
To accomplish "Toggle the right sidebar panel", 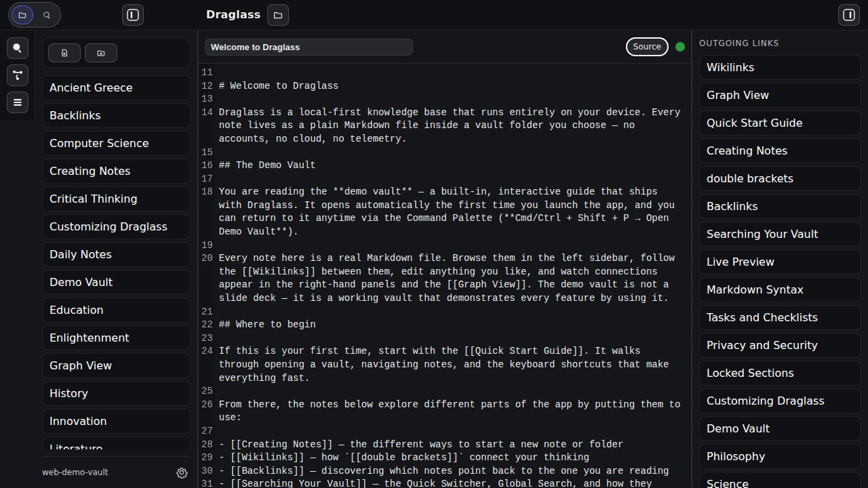I will pos(849,15).
